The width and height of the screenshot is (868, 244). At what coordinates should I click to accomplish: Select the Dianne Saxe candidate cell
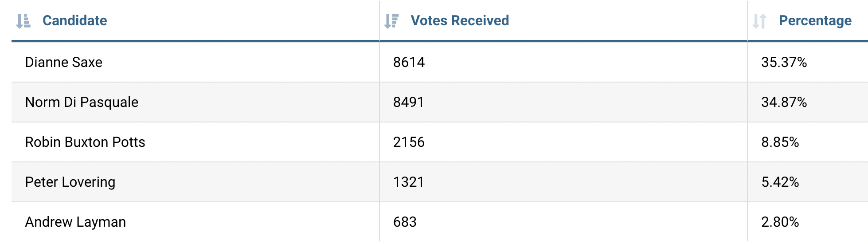63,62
